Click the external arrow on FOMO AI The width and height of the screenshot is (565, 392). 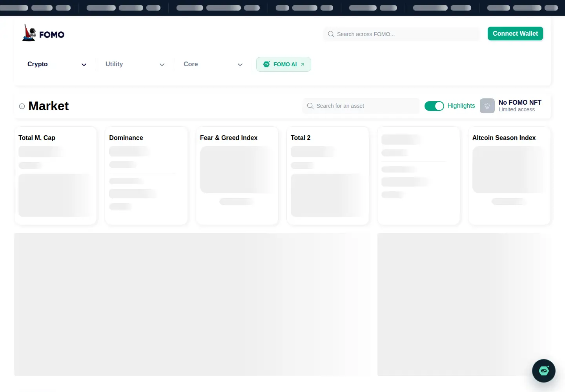click(303, 64)
